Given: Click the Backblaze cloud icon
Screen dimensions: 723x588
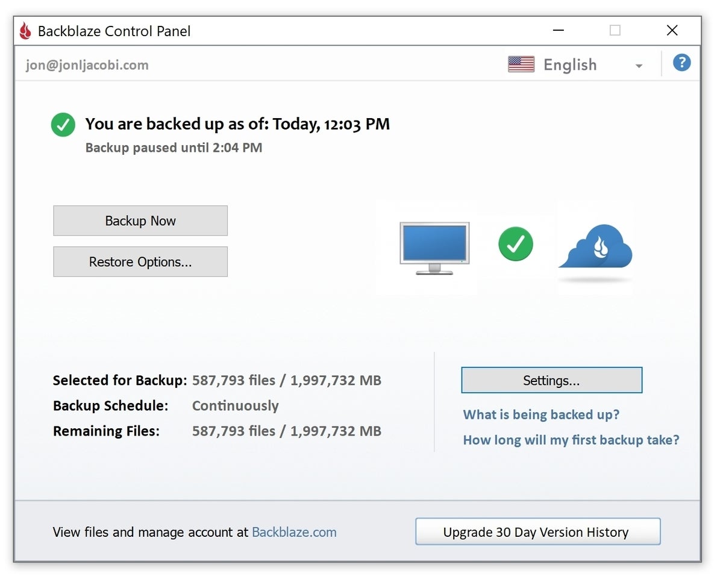Looking at the screenshot, I should (x=595, y=246).
